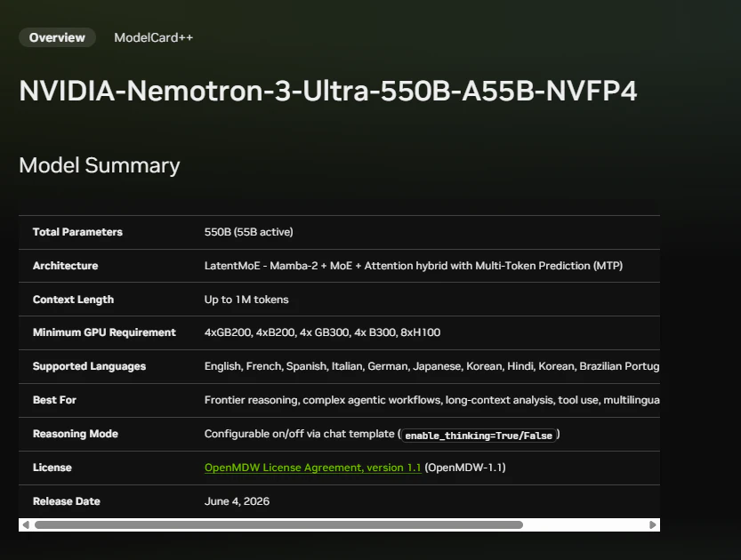Click the table's left scroll arrow
The width and height of the screenshot is (741, 560).
26,524
